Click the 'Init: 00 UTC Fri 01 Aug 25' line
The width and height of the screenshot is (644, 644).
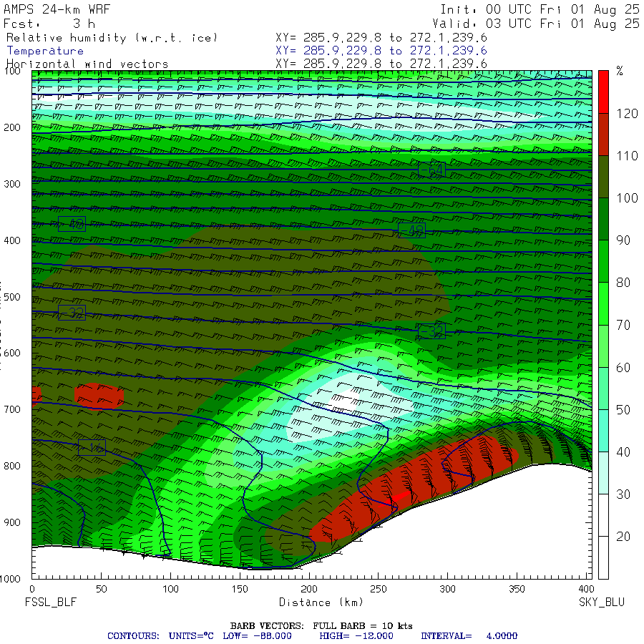540,9
